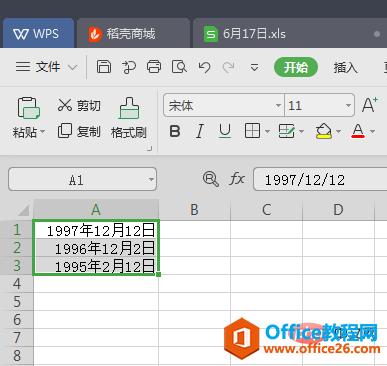The height and width of the screenshot is (366, 387).
Task: Click the select-all corner triangle
Action: click(x=23, y=210)
